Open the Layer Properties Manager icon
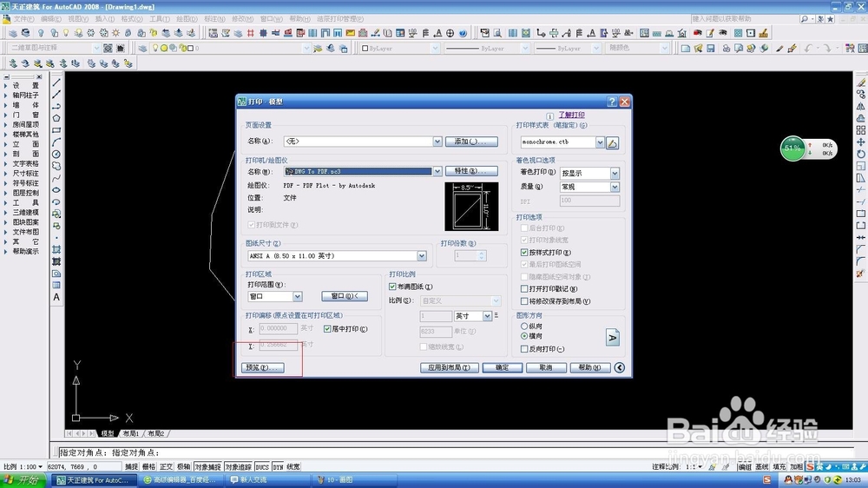The image size is (868, 488). (x=142, y=48)
